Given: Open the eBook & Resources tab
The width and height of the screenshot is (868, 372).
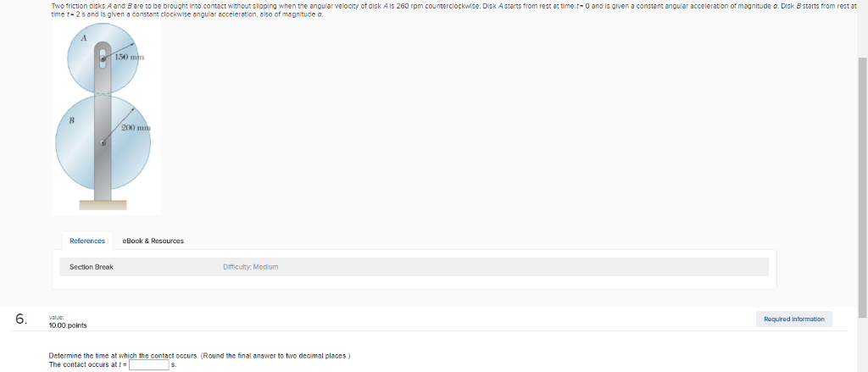Looking at the screenshot, I should point(153,241).
